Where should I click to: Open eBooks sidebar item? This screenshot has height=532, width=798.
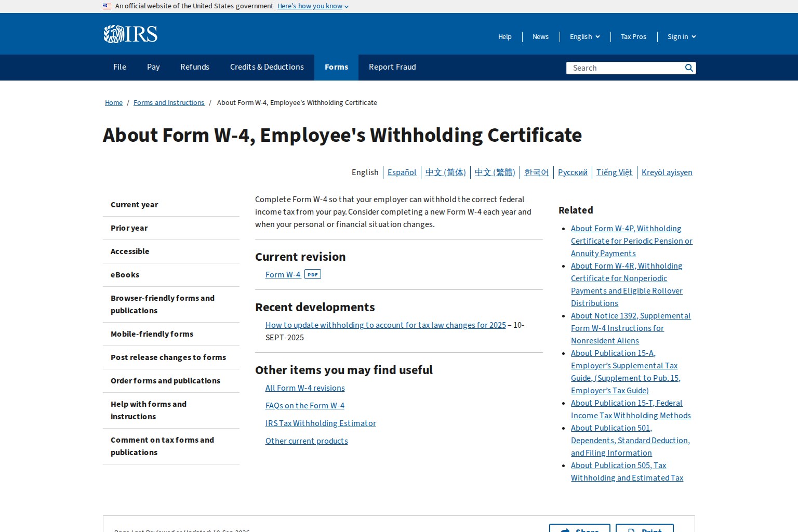point(171,275)
